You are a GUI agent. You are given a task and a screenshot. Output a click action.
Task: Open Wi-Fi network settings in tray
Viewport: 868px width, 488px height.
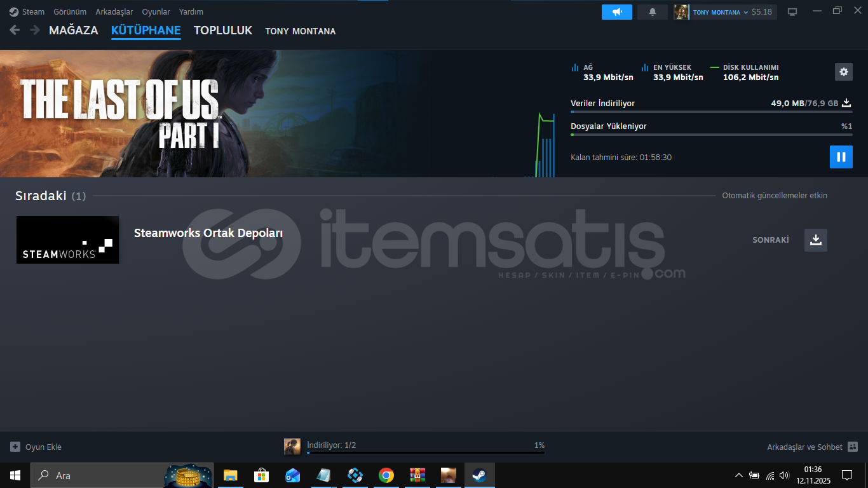click(x=770, y=475)
